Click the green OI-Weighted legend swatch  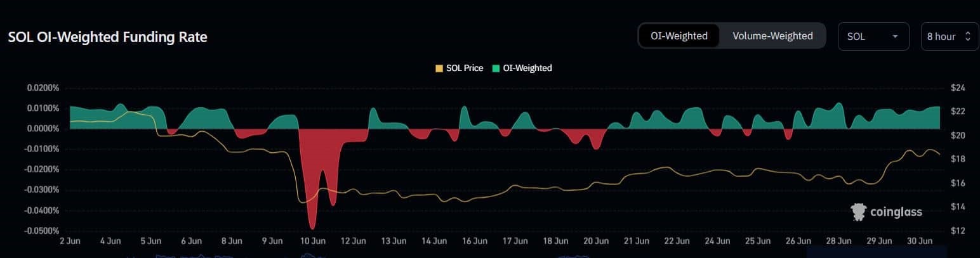[x=496, y=68]
